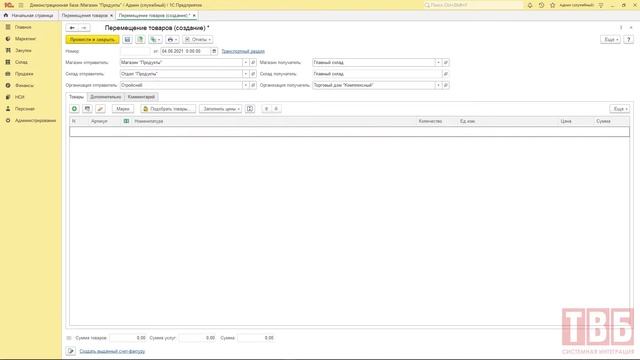Open Склад section in sidebar
This screenshot has width=640, height=360.
(x=21, y=62)
